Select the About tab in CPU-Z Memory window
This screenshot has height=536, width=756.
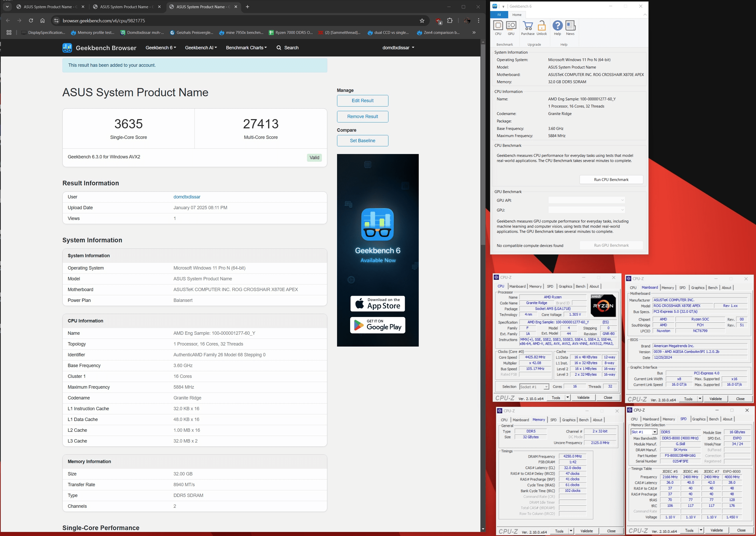coord(598,420)
